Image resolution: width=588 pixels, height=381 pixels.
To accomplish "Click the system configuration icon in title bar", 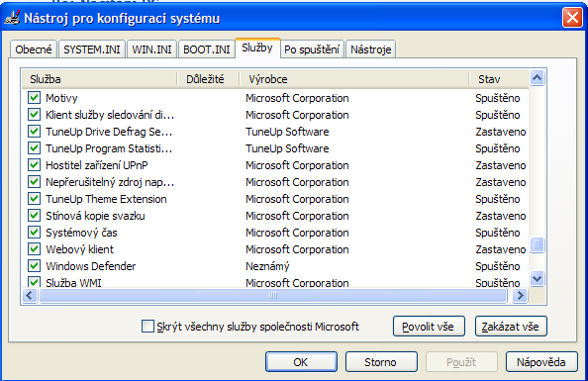I will (x=12, y=18).
